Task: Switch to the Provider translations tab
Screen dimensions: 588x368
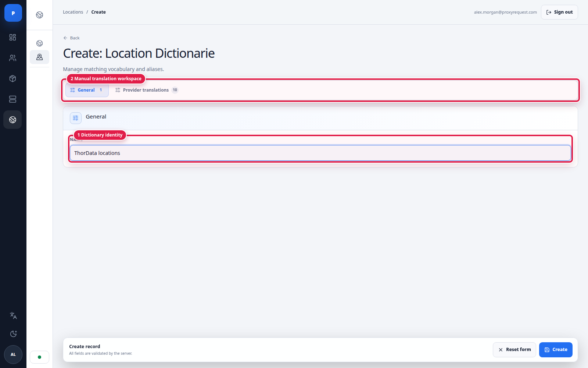Action: coord(147,90)
